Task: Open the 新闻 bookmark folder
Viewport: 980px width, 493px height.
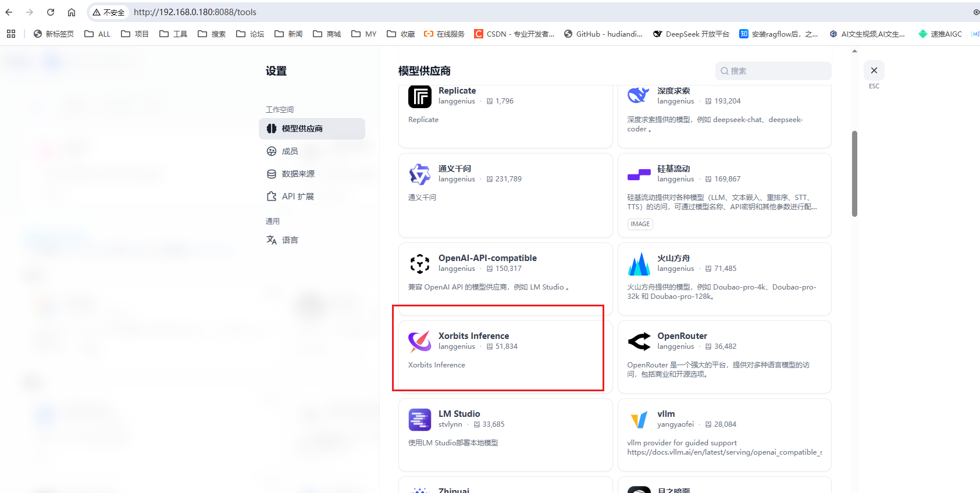Action: (x=288, y=34)
